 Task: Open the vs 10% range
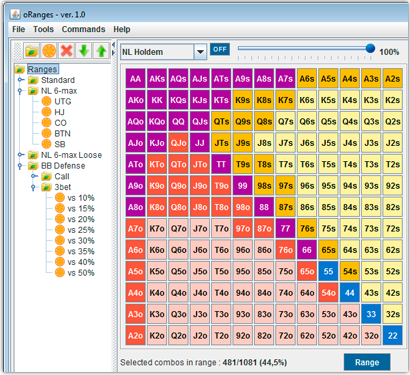(x=75, y=198)
